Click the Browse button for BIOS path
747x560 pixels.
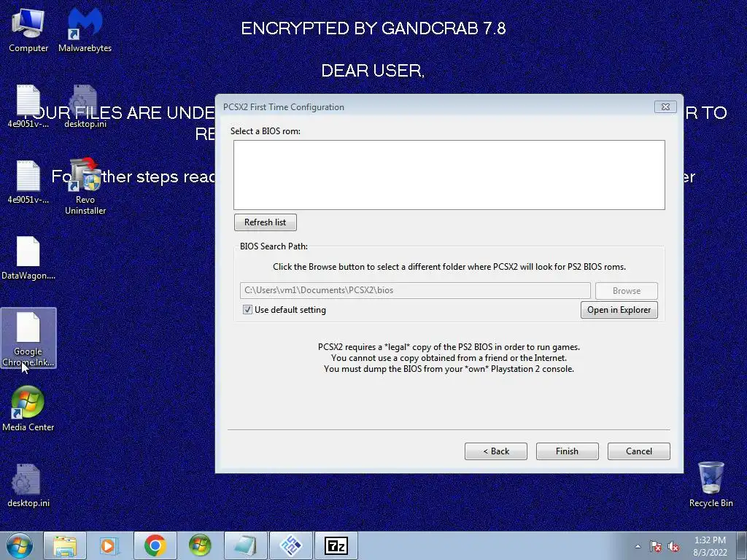[627, 290]
